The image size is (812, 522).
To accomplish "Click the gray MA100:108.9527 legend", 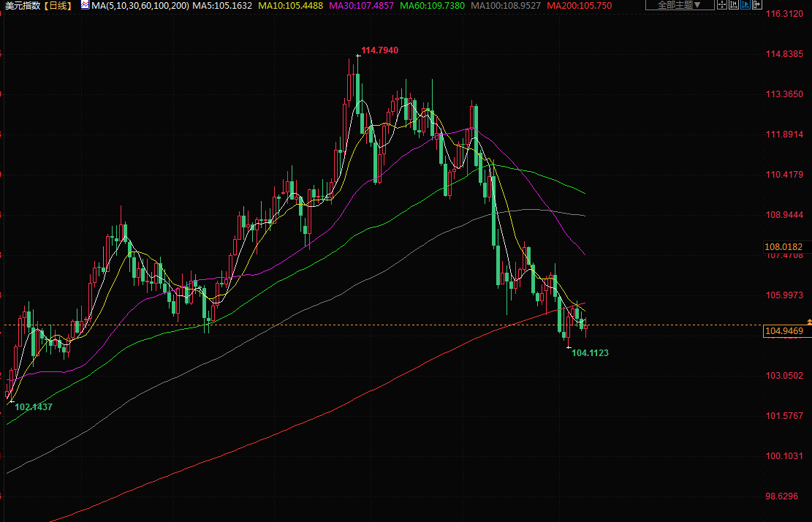I will 506,5.
